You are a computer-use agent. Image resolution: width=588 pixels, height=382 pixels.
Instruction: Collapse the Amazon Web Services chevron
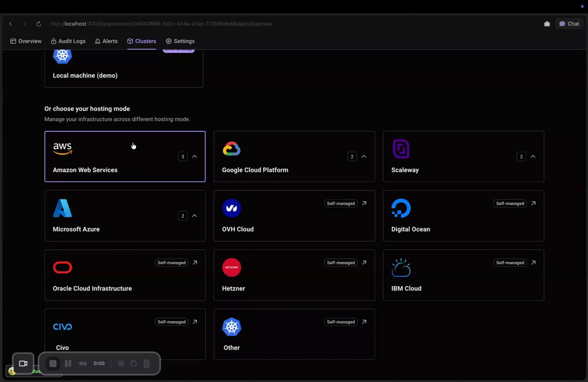pos(194,157)
